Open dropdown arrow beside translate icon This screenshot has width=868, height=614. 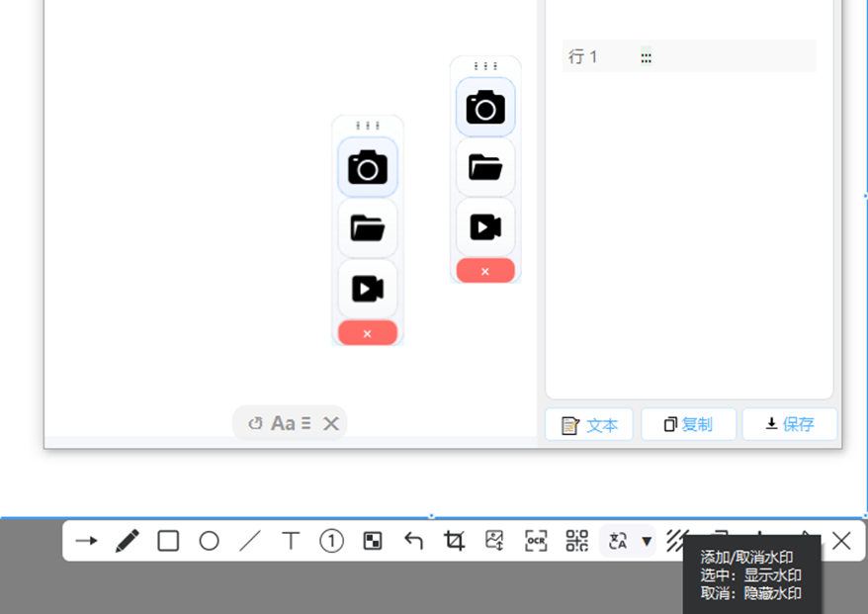coord(646,541)
